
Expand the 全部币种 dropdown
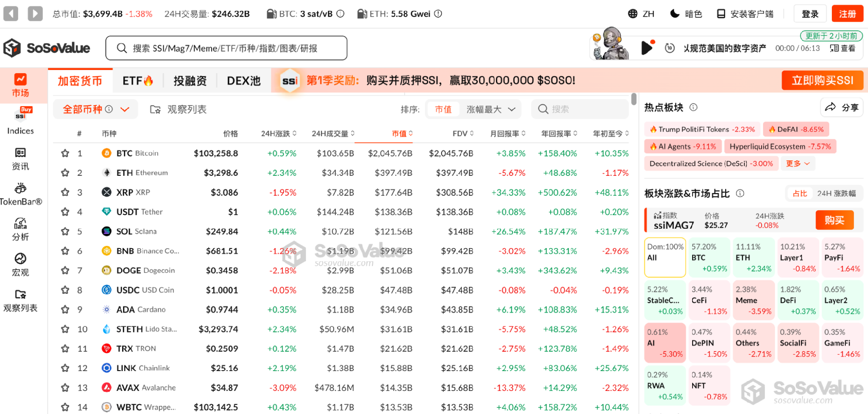pyautogui.click(x=125, y=109)
